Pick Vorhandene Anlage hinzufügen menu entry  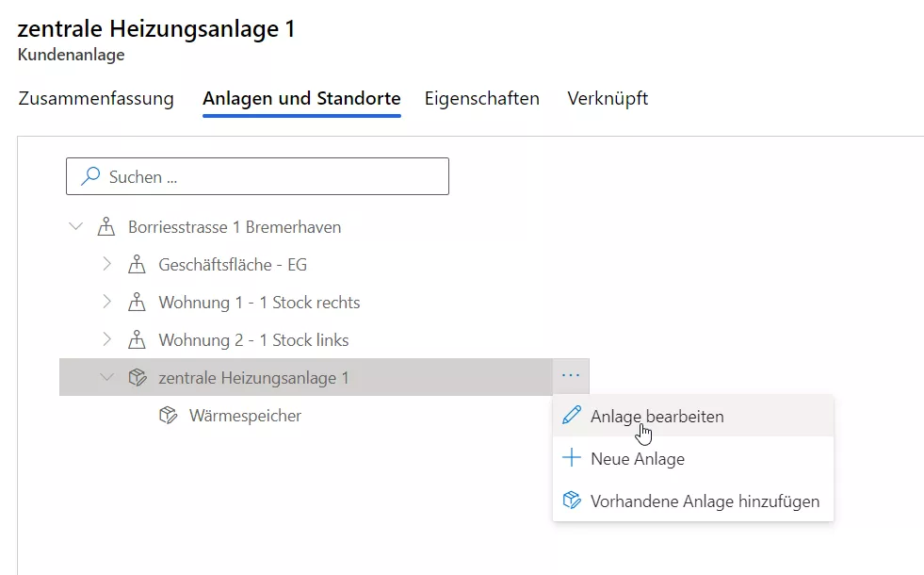(705, 501)
